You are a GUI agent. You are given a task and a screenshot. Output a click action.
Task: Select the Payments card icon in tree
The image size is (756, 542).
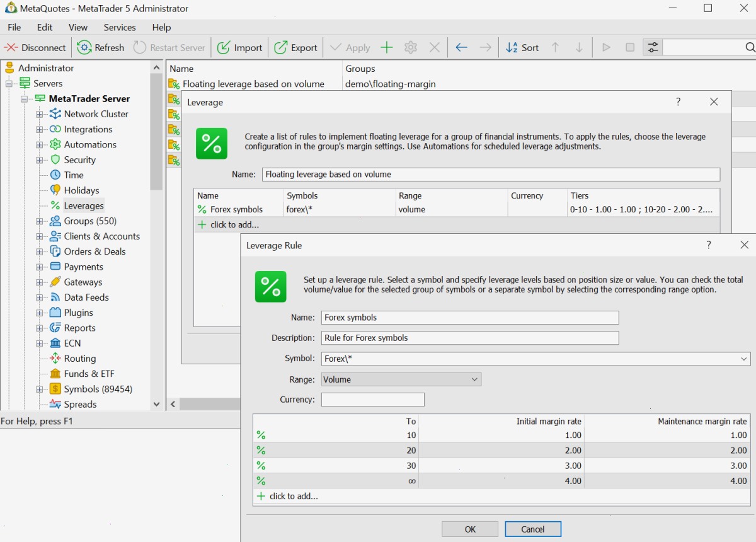[x=55, y=267]
